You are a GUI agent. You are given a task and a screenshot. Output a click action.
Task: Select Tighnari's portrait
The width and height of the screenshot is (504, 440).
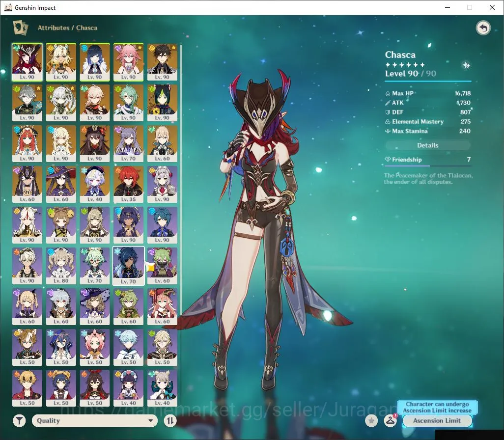point(162,103)
